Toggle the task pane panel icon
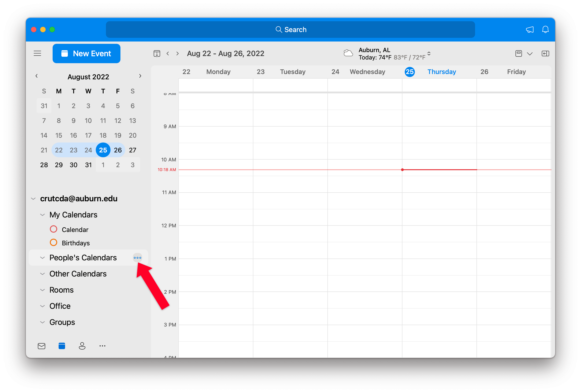The image size is (581, 392). point(545,53)
